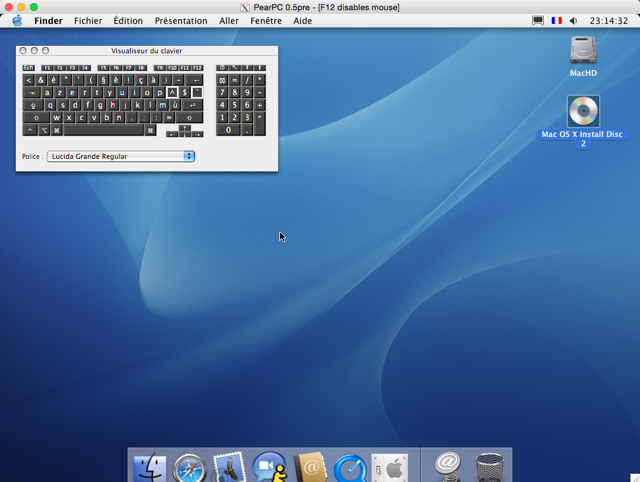Click the left arrow key in viewer
Screen dimensions: 640x482
click(172, 134)
